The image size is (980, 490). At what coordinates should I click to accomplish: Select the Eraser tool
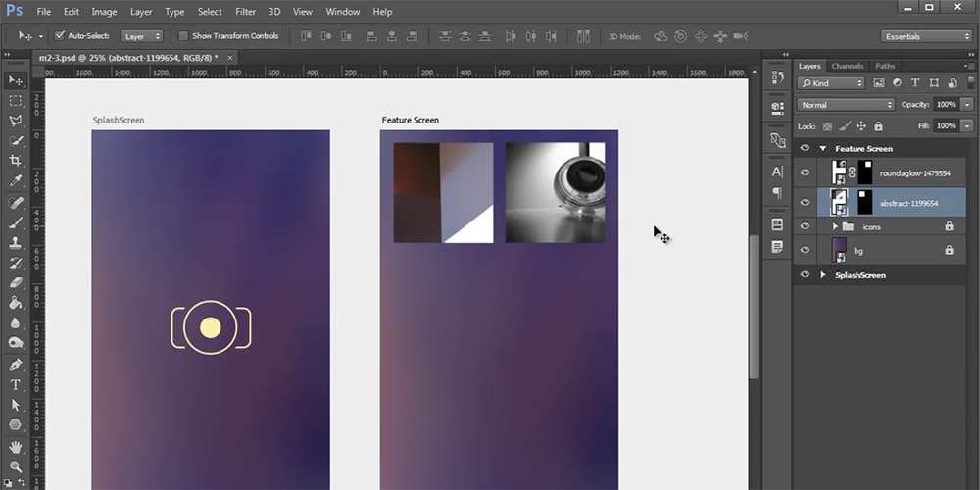pos(16,282)
